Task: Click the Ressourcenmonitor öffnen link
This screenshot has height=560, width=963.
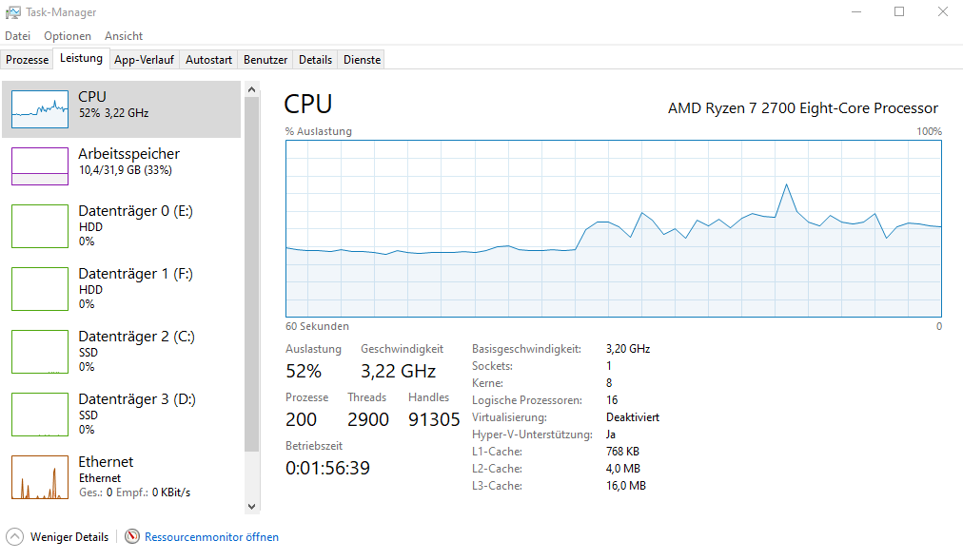Action: (211, 537)
